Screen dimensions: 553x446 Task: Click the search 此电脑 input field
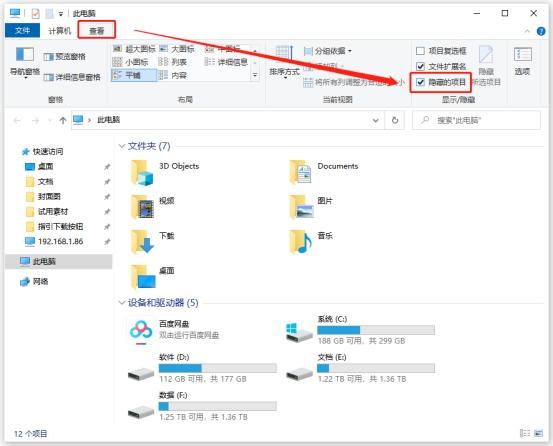tap(476, 121)
